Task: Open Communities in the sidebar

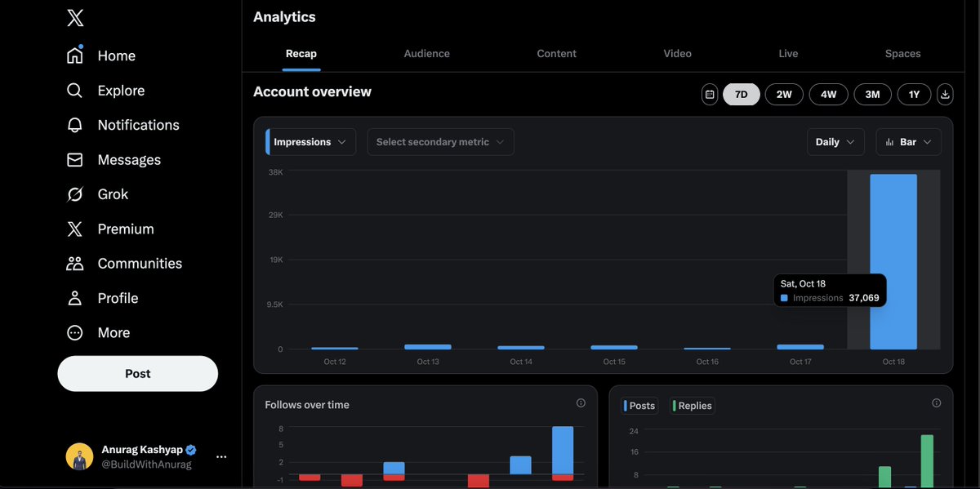Action: (x=123, y=264)
